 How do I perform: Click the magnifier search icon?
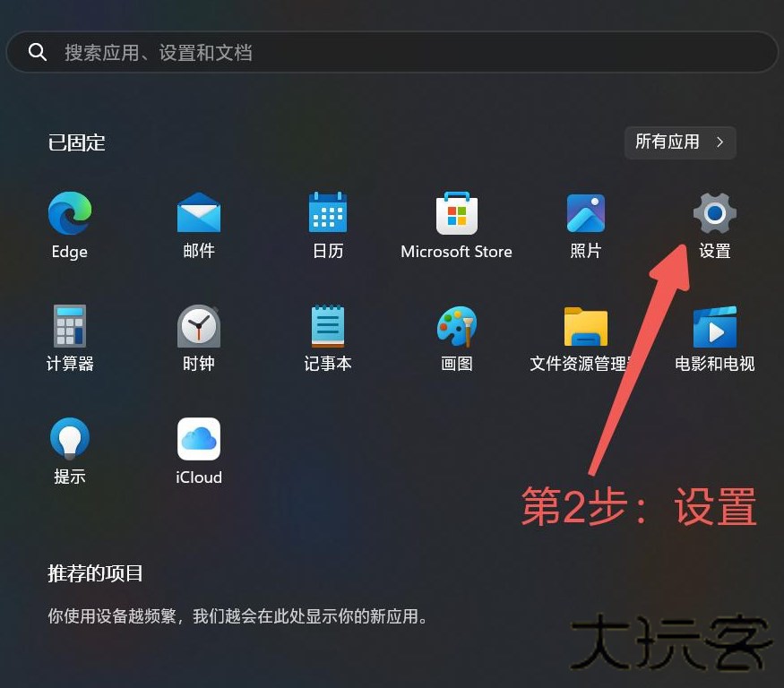tap(38, 53)
